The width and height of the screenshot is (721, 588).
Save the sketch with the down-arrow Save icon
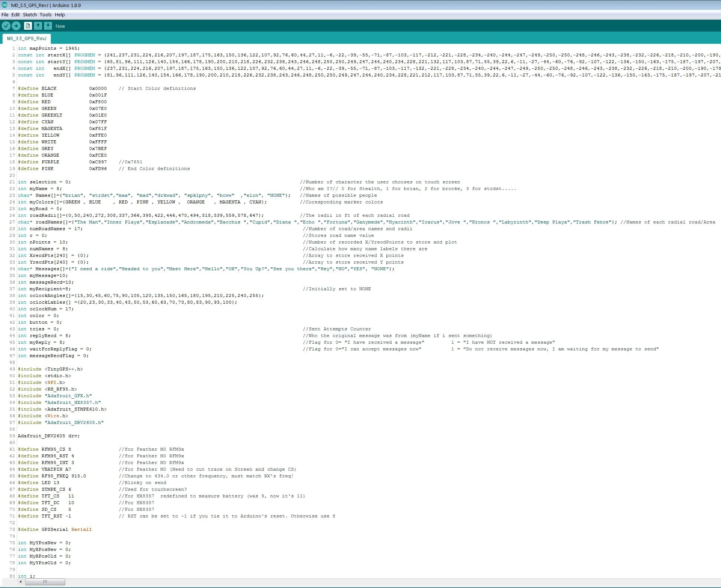(x=48, y=26)
